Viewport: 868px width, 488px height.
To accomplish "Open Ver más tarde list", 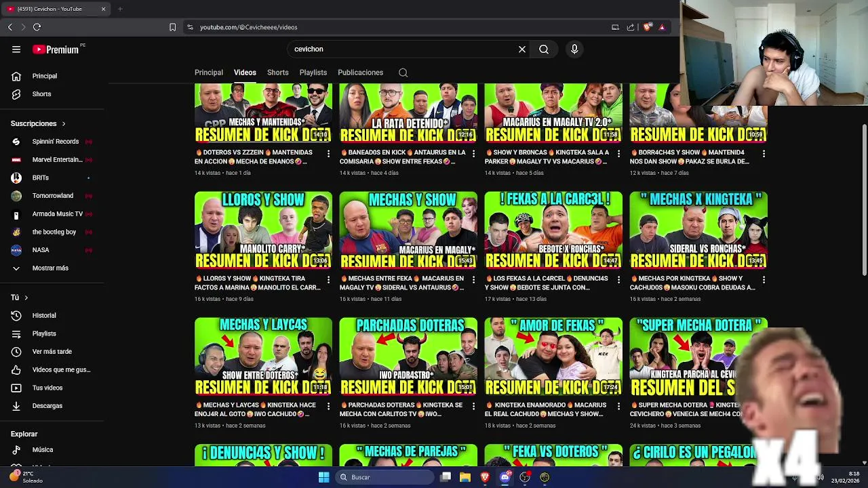I will [x=52, y=352].
